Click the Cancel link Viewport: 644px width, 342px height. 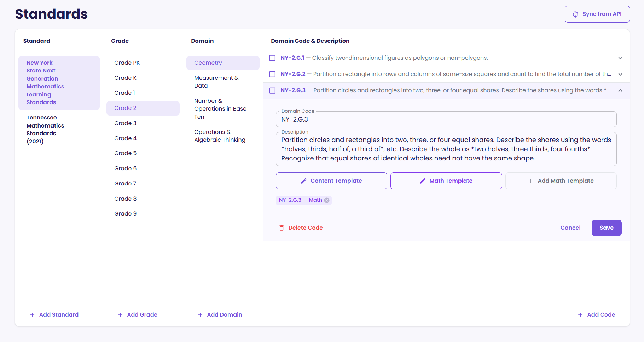coord(570,228)
